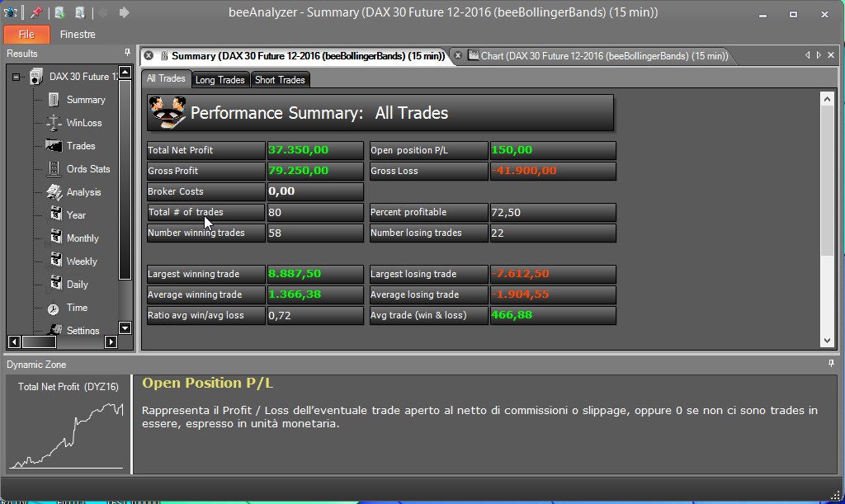Click the forward arrow in title toolbar

click(124, 12)
